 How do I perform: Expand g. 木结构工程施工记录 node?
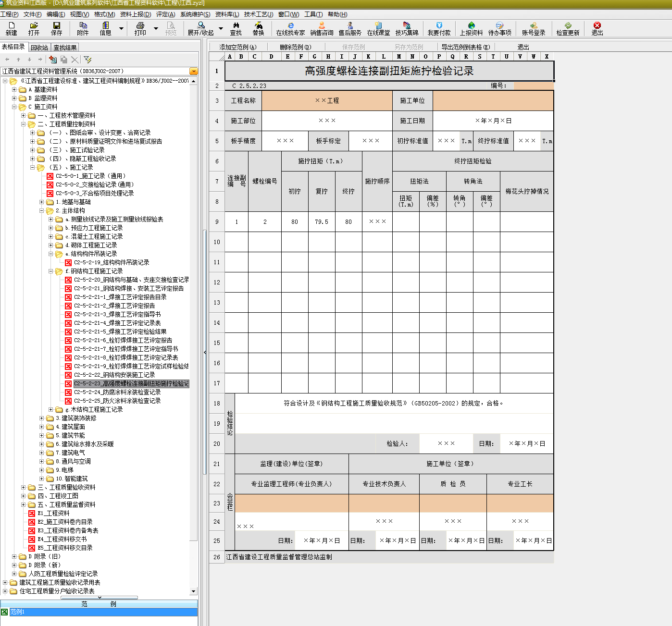51,409
